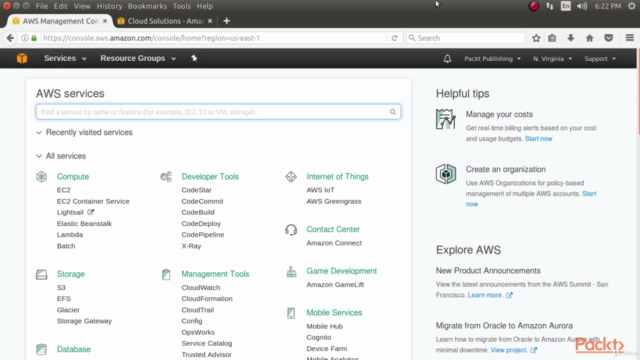Viewport: 640px width, 360px height.
Task: Open the File menu
Action: (x=42, y=6)
